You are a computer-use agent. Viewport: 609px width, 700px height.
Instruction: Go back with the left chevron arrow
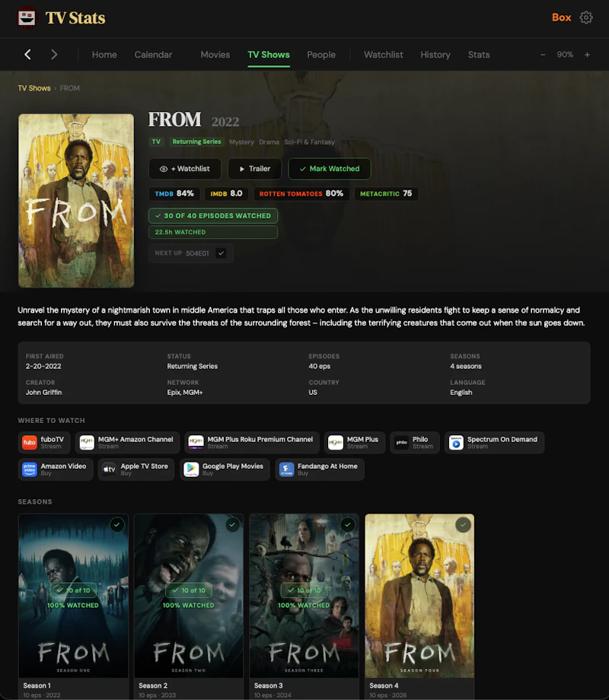[x=27, y=55]
